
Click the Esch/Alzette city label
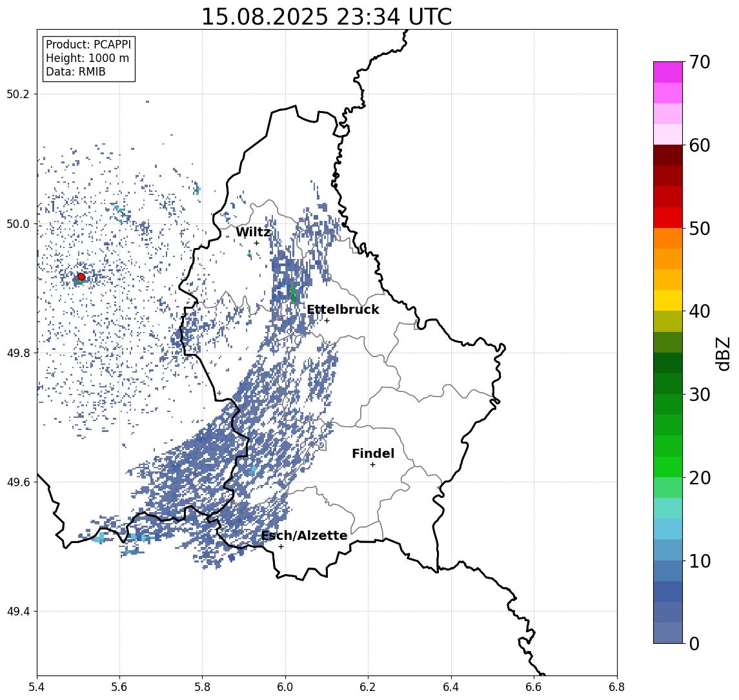304,535
